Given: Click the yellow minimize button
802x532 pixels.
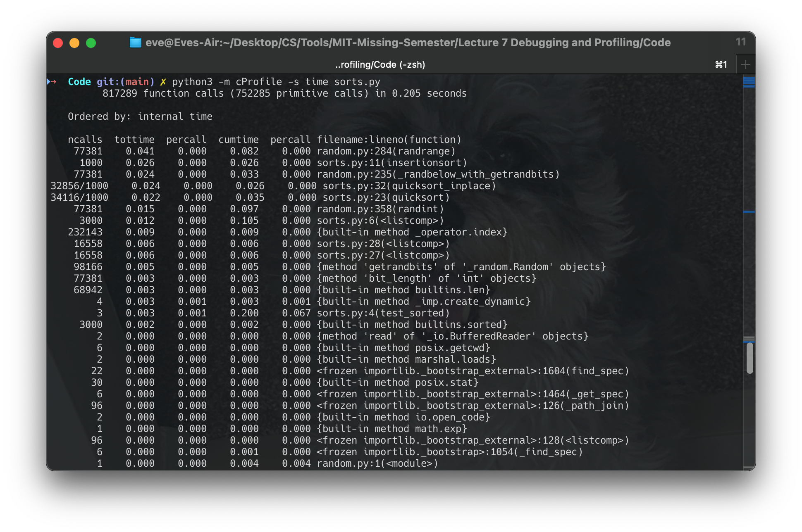Looking at the screenshot, I should [x=72, y=42].
